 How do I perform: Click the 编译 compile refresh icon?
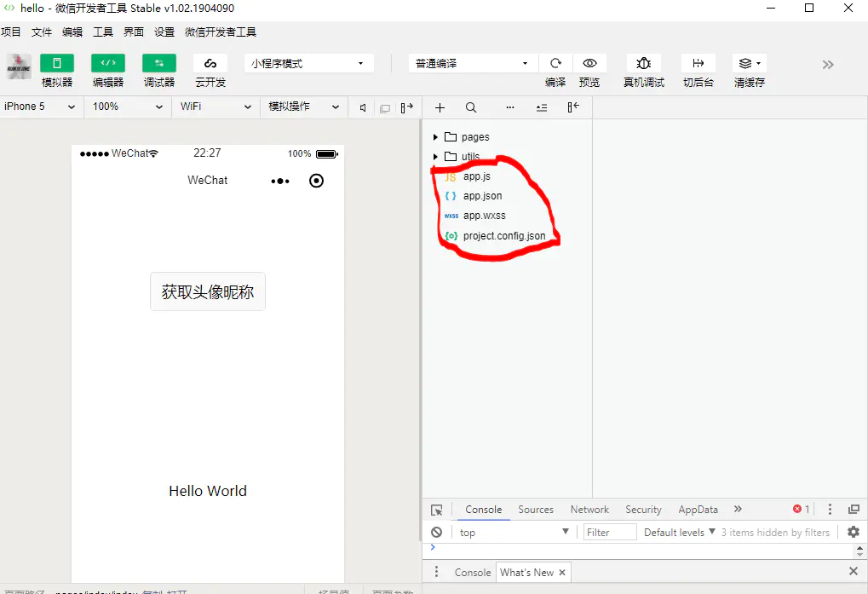(x=555, y=63)
